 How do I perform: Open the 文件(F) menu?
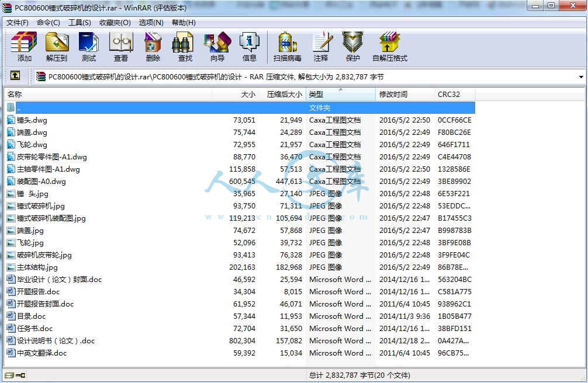click(18, 23)
